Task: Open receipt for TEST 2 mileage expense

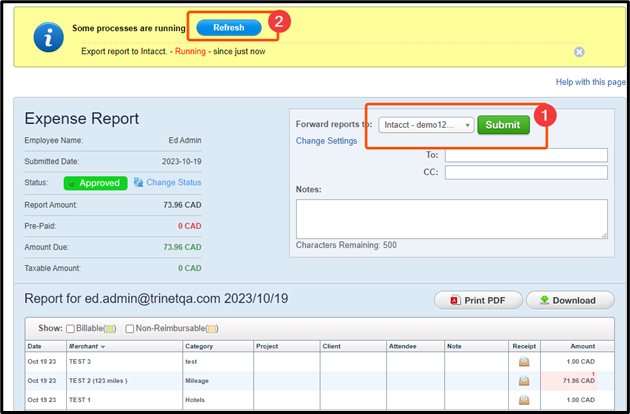Action: coord(523,381)
